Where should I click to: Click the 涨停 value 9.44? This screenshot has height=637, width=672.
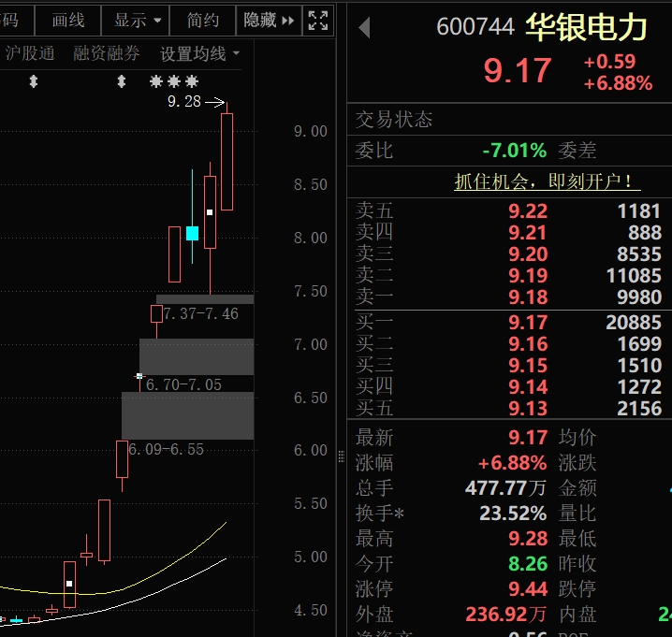[528, 589]
